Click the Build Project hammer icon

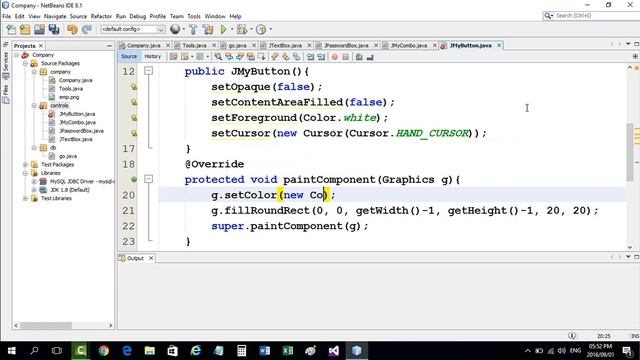click(x=193, y=29)
